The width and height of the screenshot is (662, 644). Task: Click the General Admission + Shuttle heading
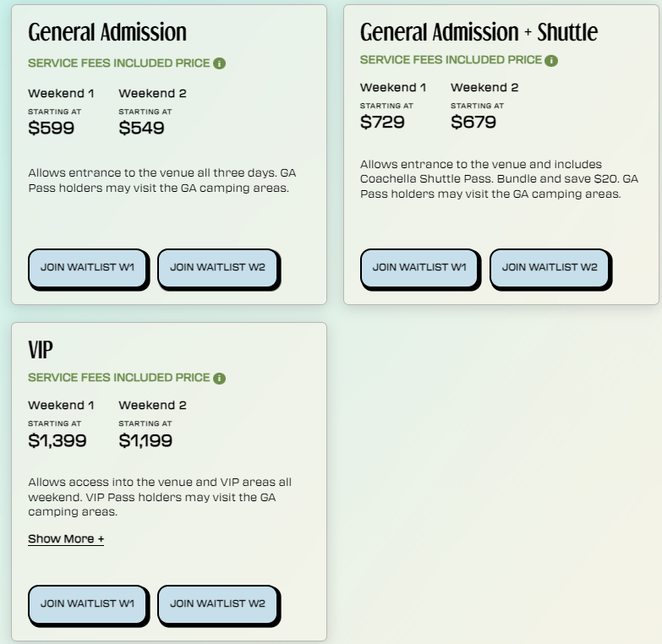tap(479, 32)
